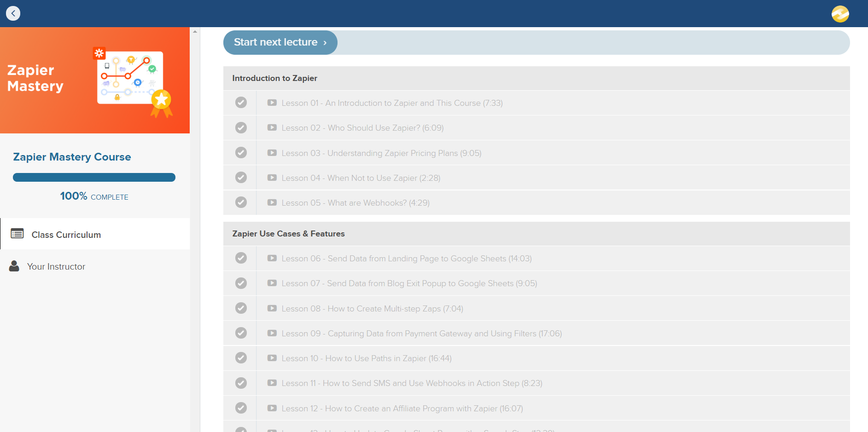The height and width of the screenshot is (432, 868).
Task: Click the completed checkmark for Lesson 07
Action: (x=241, y=283)
